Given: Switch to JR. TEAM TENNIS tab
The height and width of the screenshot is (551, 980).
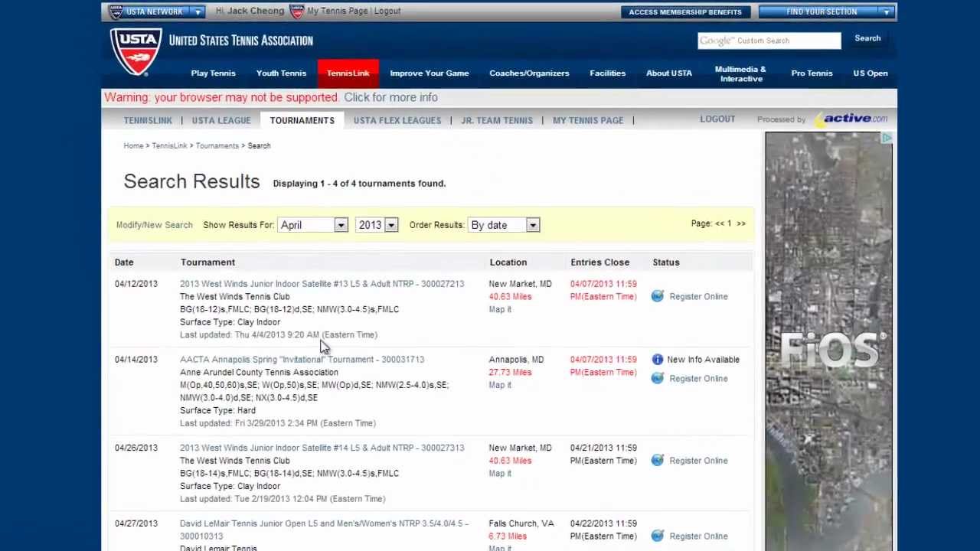Looking at the screenshot, I should 497,120.
